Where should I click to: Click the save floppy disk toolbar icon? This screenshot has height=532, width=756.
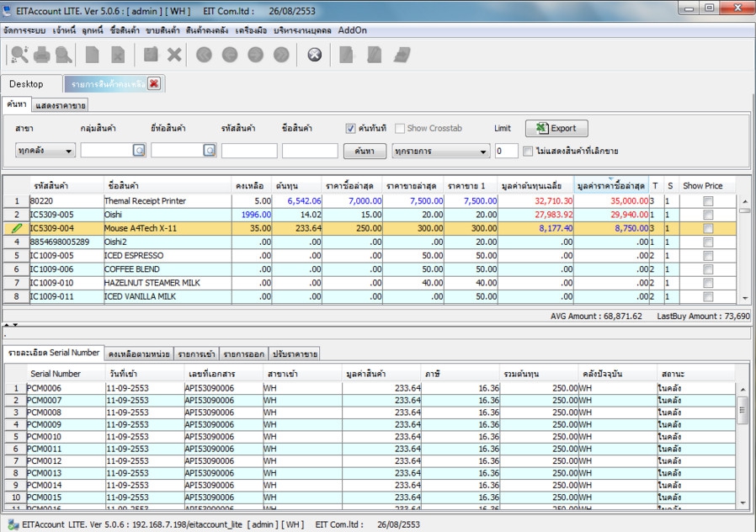point(151,55)
